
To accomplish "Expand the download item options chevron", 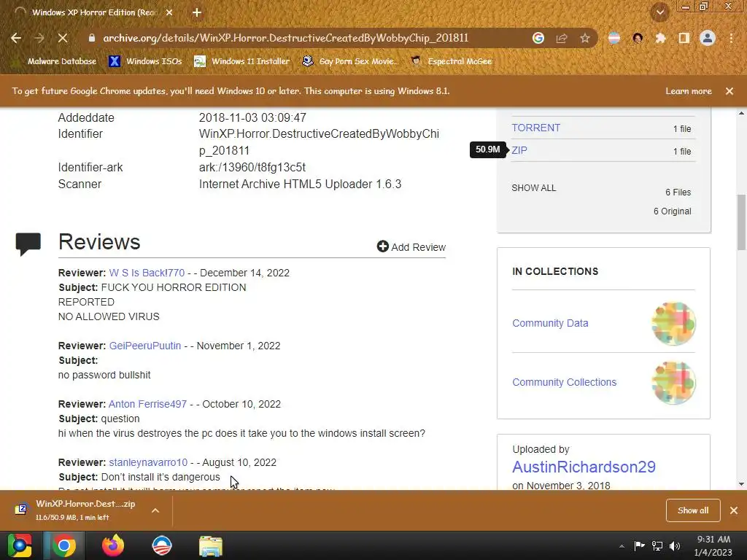I will pos(155,510).
